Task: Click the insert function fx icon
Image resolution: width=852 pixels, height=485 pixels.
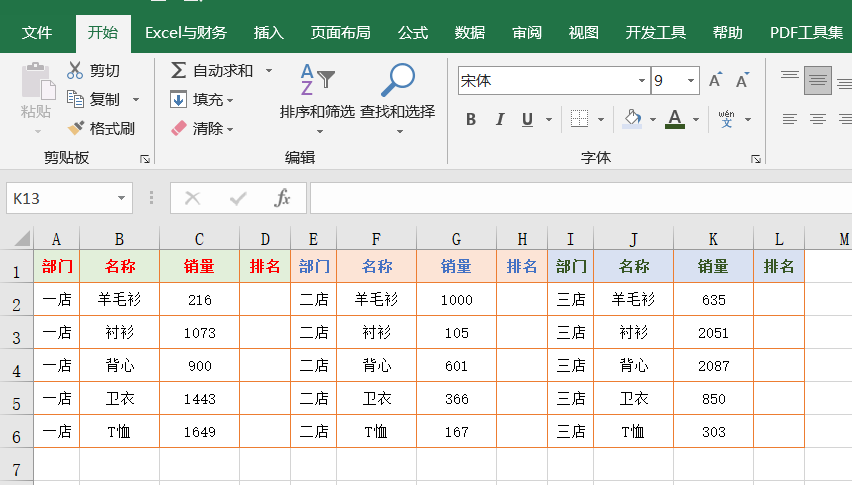Action: 283,198
